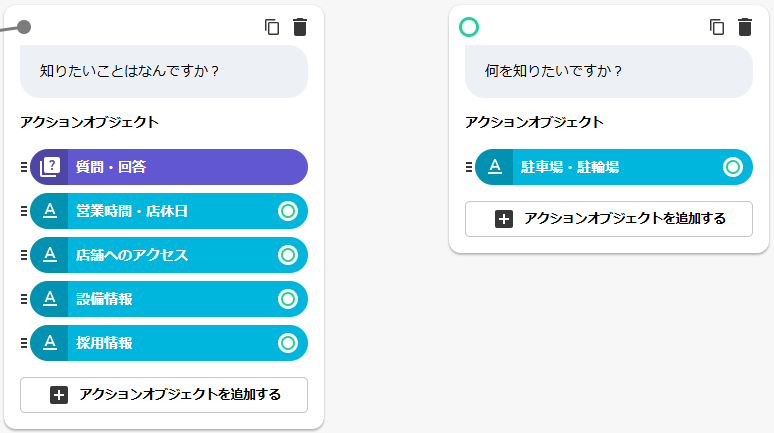Click the drag handle beside 質問・回答
774x433 pixels.
(23, 167)
